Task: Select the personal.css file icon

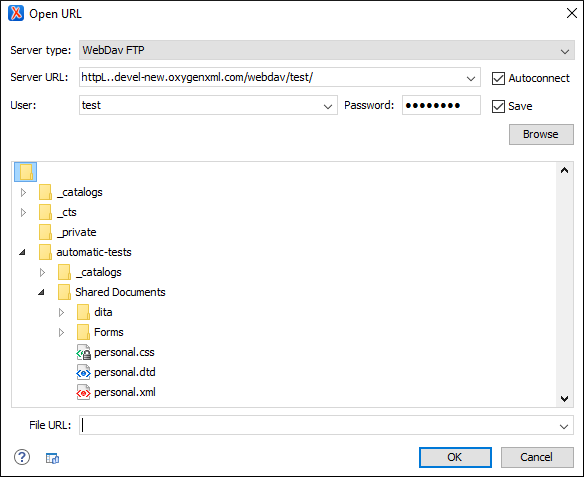Action: tap(83, 352)
